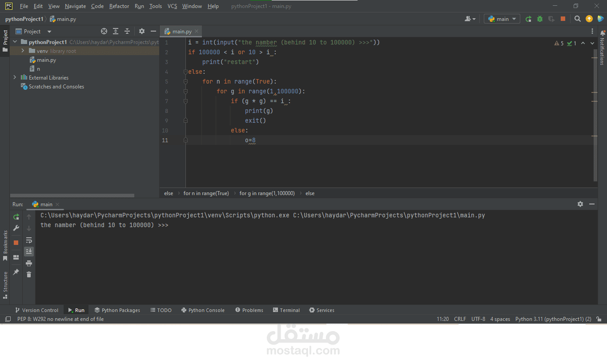Select Scratches and Consoles node

click(52, 87)
